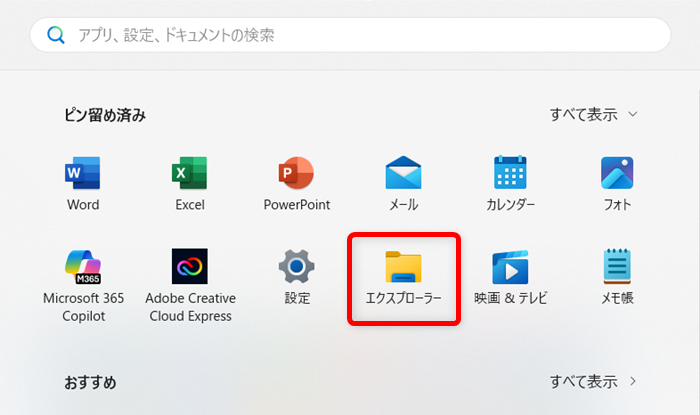Open 設定 gear app
The width and height of the screenshot is (700, 415).
tap(297, 277)
